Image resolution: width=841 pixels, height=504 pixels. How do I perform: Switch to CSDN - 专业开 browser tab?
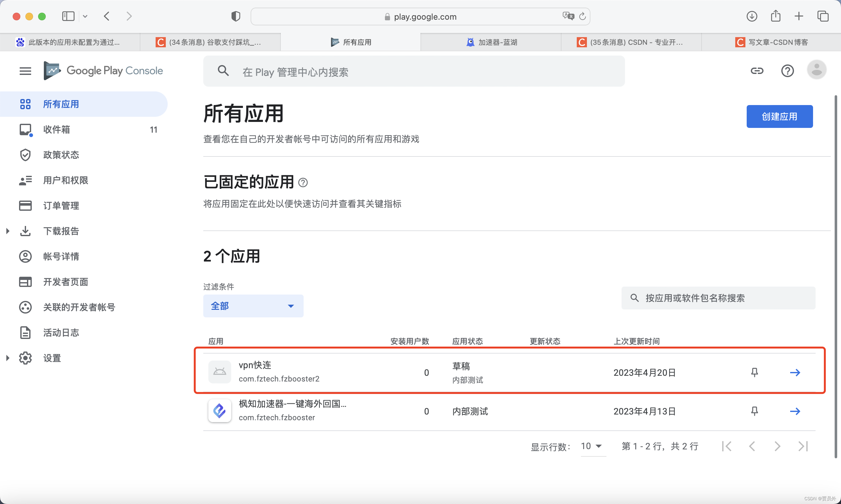(x=631, y=42)
